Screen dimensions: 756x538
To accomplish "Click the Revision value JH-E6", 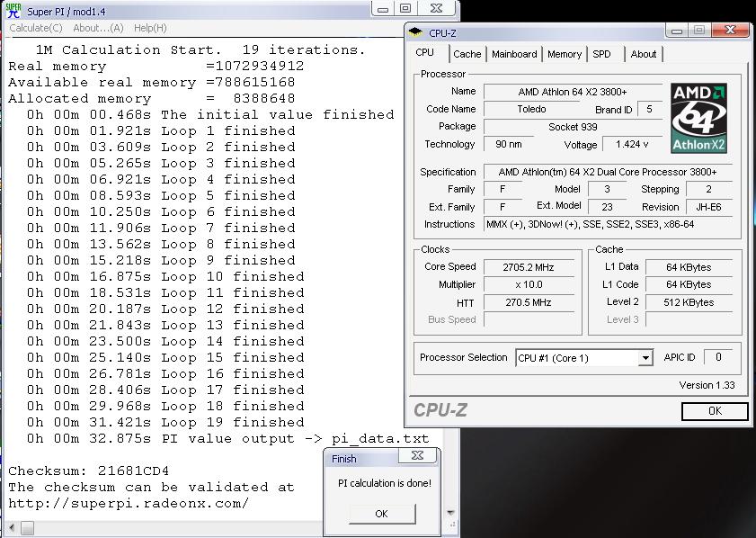I will [708, 208].
